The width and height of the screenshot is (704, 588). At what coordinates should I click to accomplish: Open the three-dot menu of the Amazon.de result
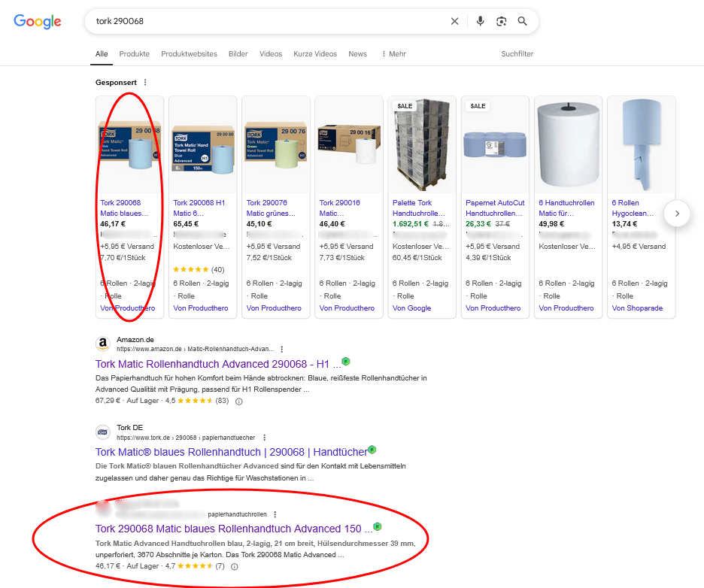(282, 349)
